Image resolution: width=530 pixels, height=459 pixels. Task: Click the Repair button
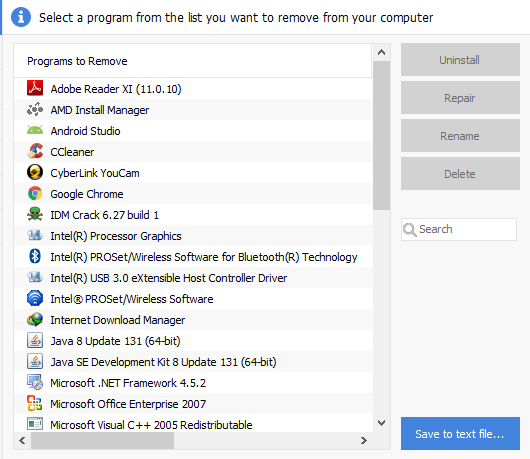pyautogui.click(x=460, y=97)
